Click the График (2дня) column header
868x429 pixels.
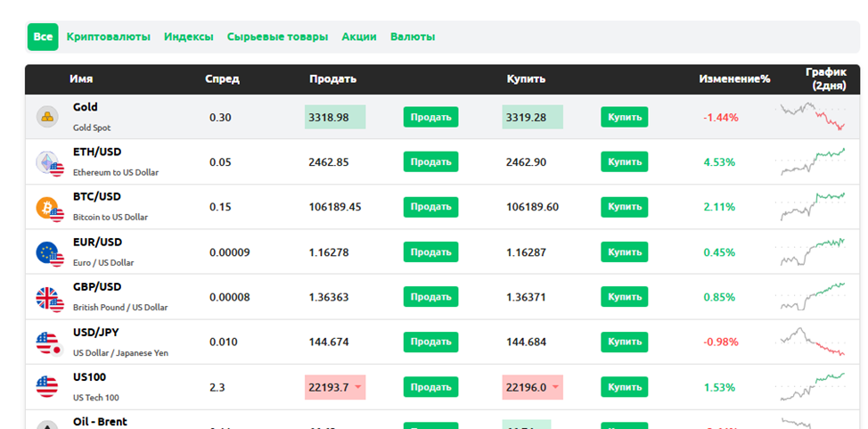click(826, 78)
